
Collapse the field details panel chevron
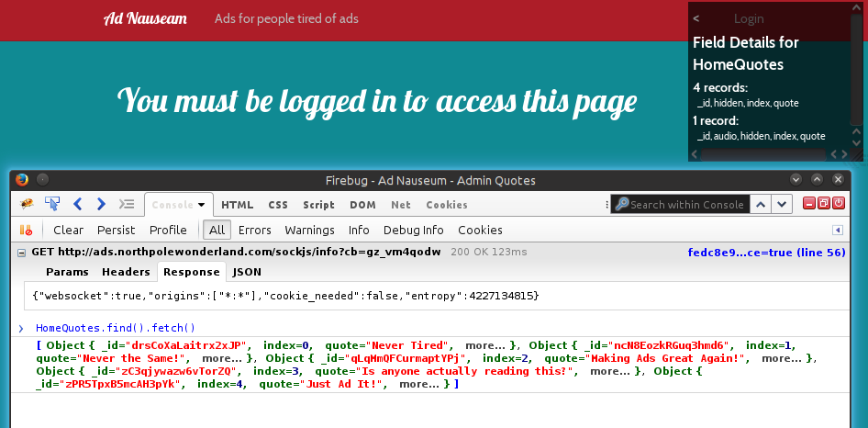tap(696, 18)
